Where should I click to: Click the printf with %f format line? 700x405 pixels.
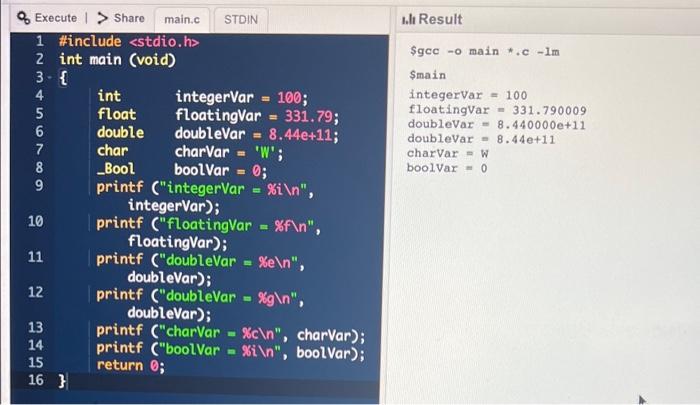tap(208, 233)
